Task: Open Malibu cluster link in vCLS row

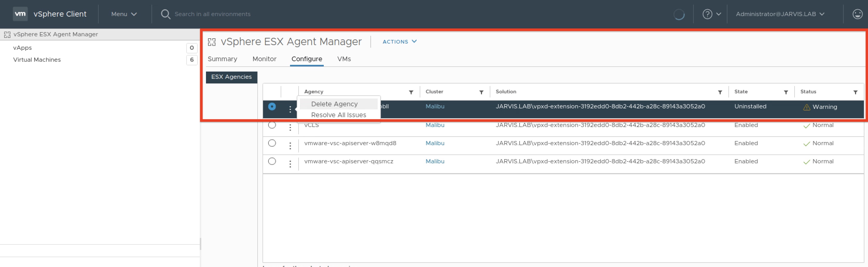Action: [x=435, y=125]
